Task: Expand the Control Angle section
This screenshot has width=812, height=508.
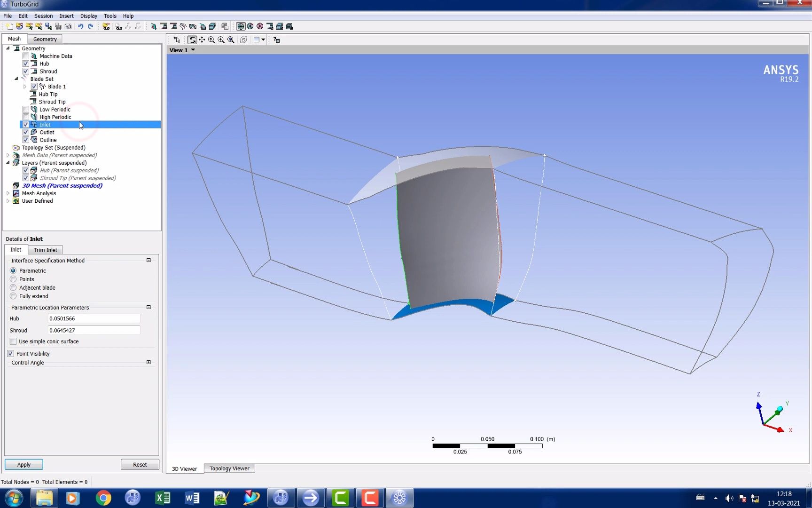Action: pyautogui.click(x=148, y=362)
